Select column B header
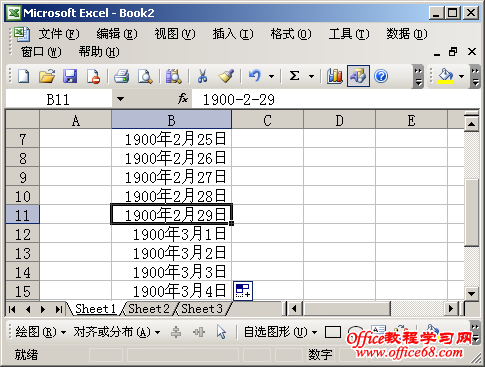Viewport: 485px width, 367px height. coord(171,120)
